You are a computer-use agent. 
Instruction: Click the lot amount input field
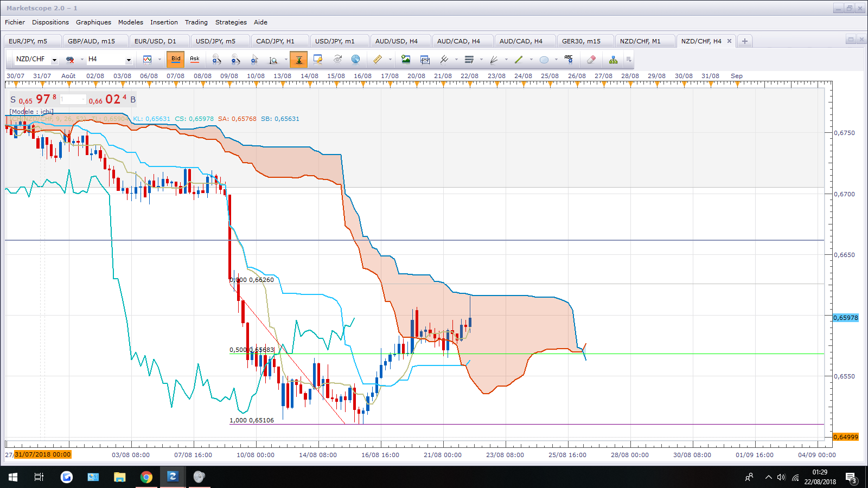[x=73, y=99]
